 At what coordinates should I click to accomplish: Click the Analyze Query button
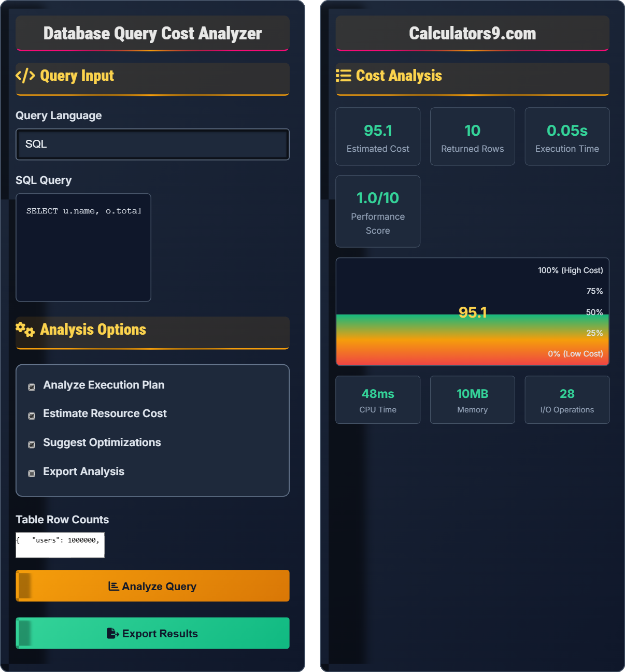tap(152, 586)
